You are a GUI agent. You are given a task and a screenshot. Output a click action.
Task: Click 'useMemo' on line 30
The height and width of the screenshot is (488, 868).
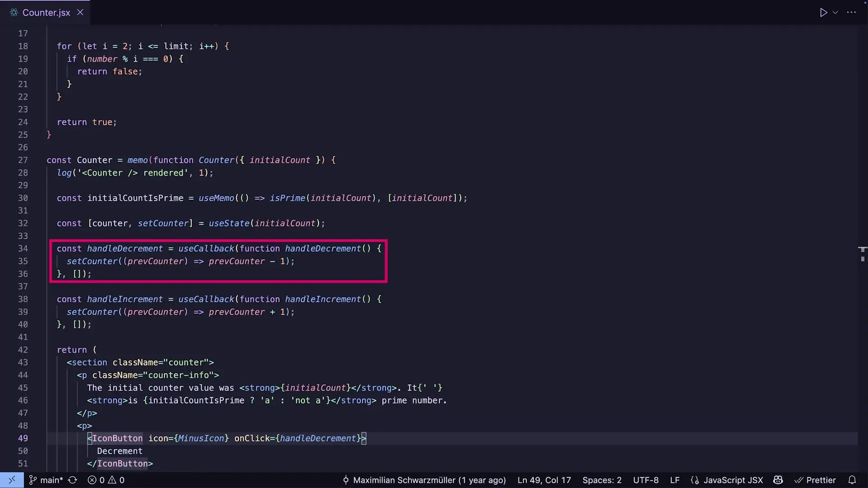pyautogui.click(x=216, y=198)
